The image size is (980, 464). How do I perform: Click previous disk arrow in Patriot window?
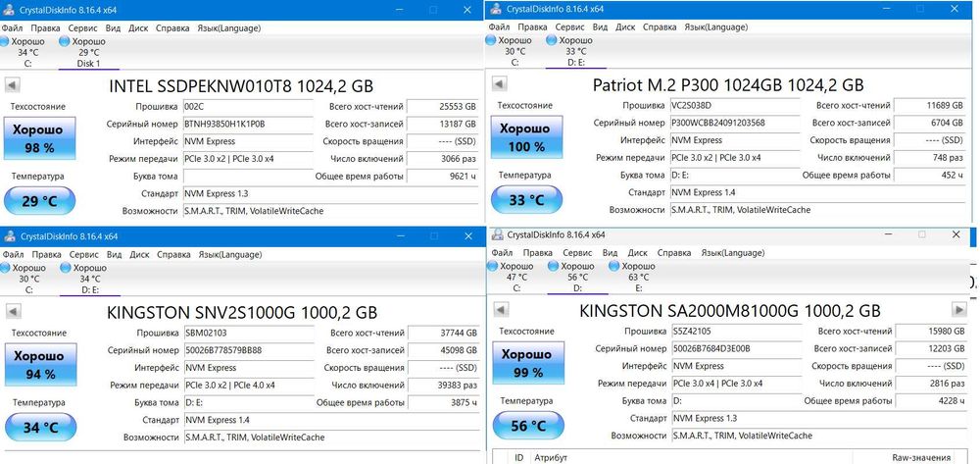click(x=499, y=83)
